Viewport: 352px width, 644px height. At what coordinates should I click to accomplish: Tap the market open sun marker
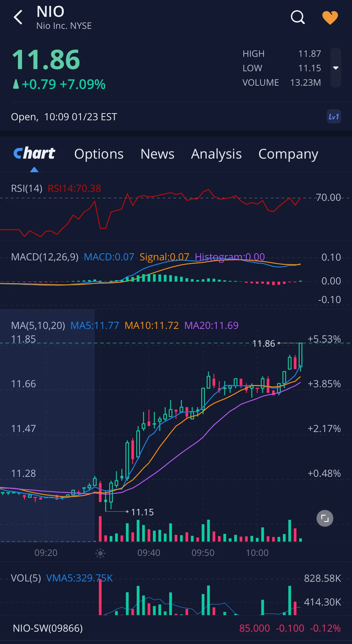click(x=100, y=553)
